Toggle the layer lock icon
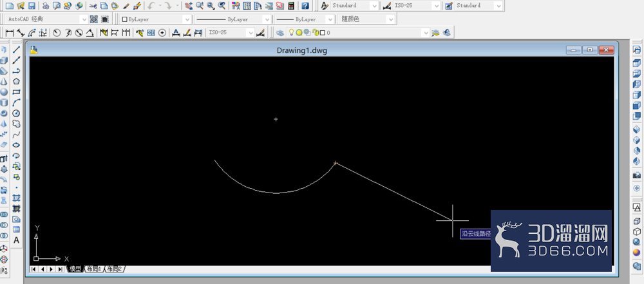 (316, 33)
